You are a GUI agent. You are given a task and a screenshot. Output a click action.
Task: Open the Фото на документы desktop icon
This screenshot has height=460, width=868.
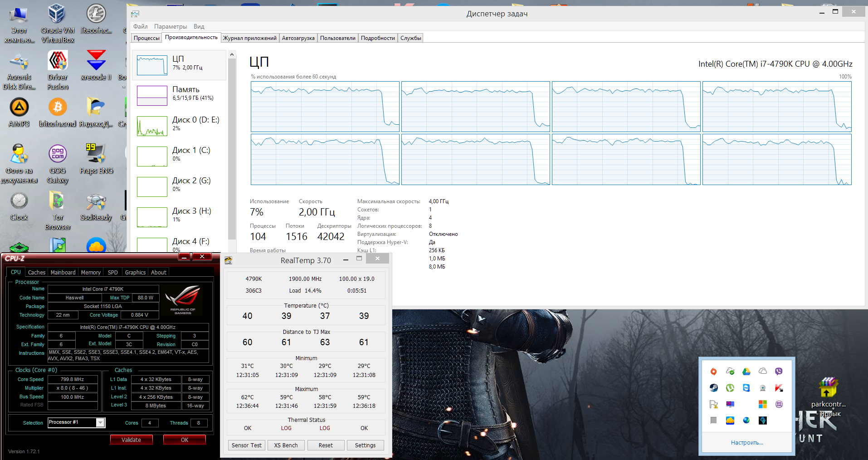(19, 164)
